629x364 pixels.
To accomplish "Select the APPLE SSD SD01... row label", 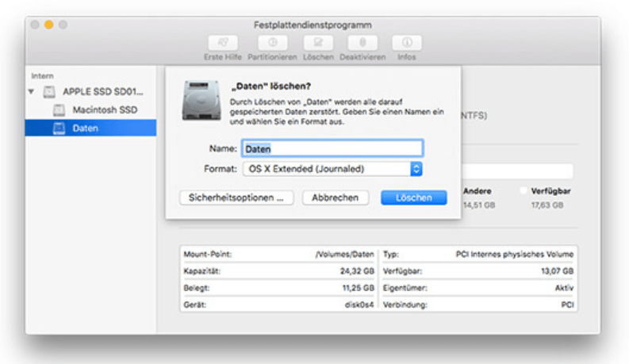I will coord(103,92).
